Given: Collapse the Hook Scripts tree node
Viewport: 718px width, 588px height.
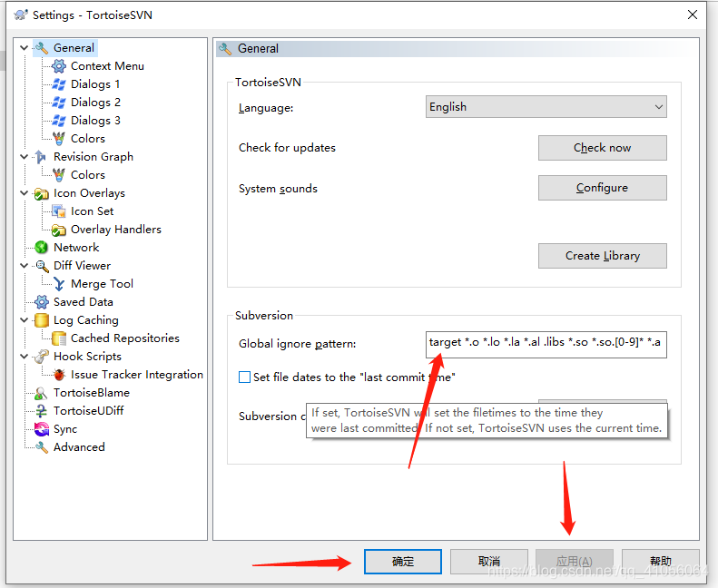Looking at the screenshot, I should pos(25,357).
